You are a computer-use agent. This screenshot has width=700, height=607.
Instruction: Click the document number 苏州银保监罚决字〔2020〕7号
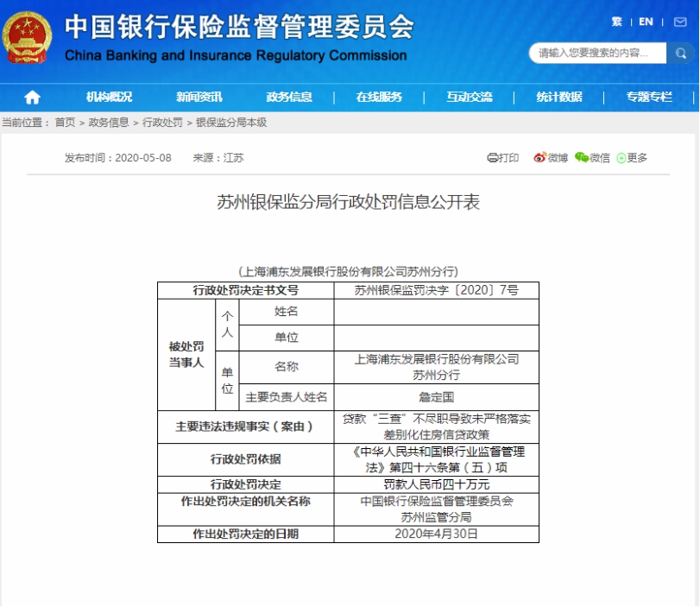coord(437,290)
